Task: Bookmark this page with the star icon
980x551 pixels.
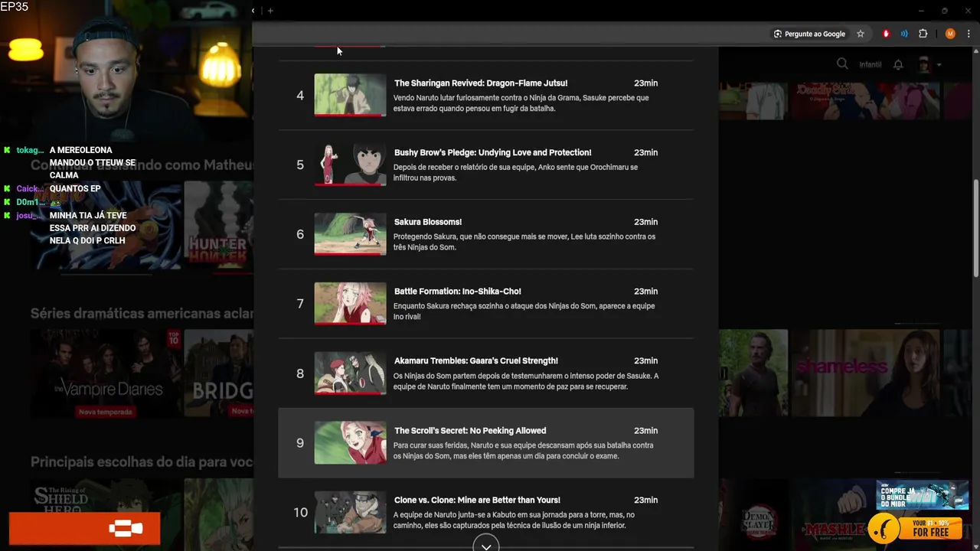Action: tap(861, 34)
